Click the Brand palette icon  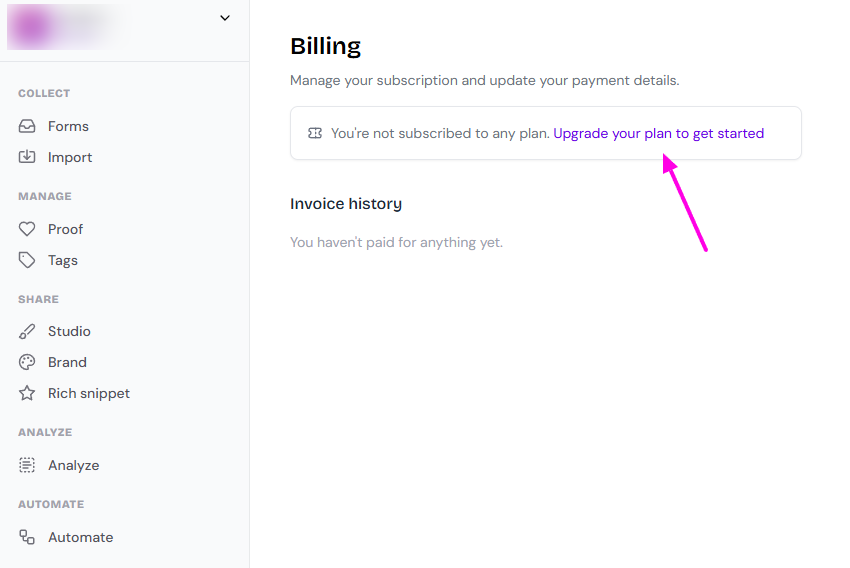coord(27,362)
